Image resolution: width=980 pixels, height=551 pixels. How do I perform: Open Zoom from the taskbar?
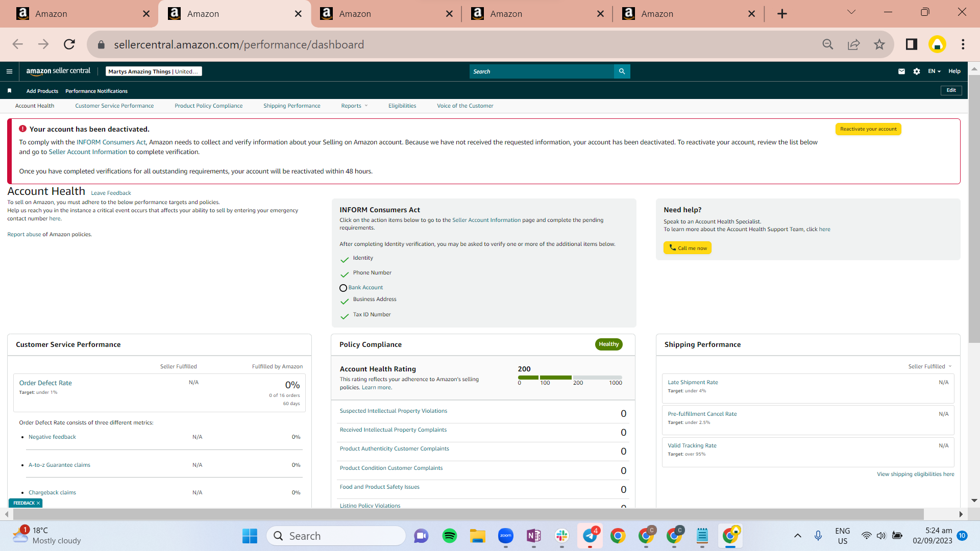506,536
